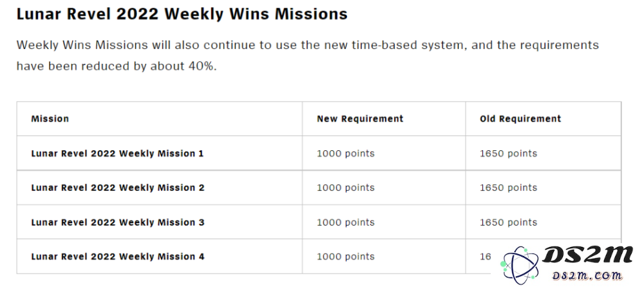The image size is (644, 287).
Task: Click 1000 points in Mission 1 row
Action: (346, 153)
